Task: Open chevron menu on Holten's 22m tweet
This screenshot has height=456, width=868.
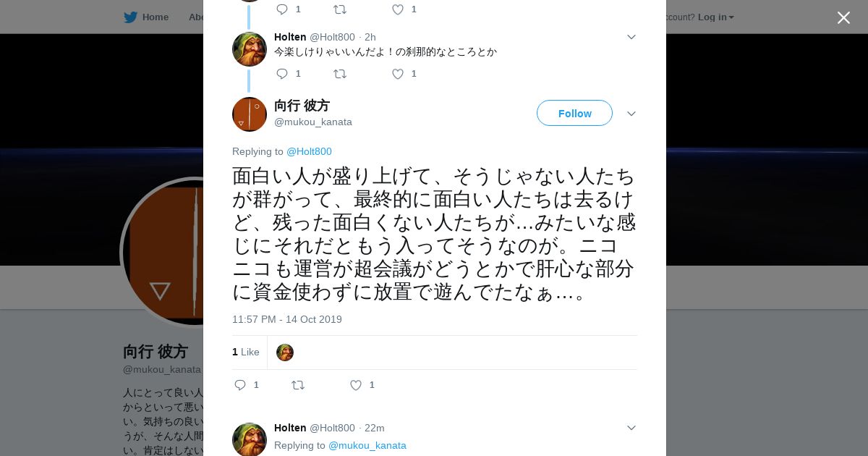Action: coord(631,428)
